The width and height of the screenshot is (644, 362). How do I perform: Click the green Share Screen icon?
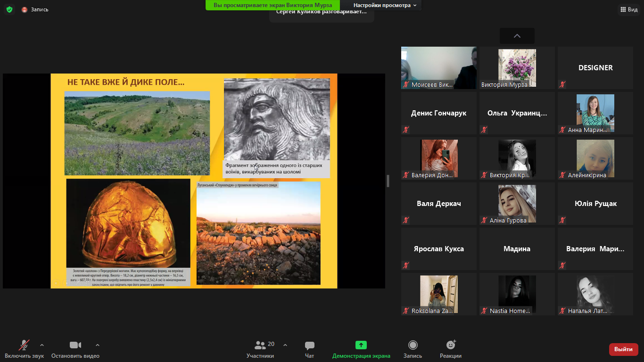[361, 346]
